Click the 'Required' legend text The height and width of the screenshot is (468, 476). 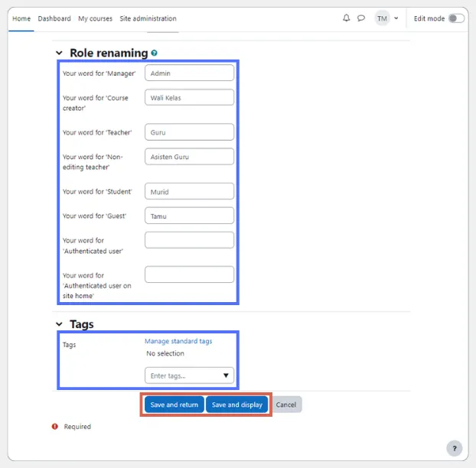(77, 427)
